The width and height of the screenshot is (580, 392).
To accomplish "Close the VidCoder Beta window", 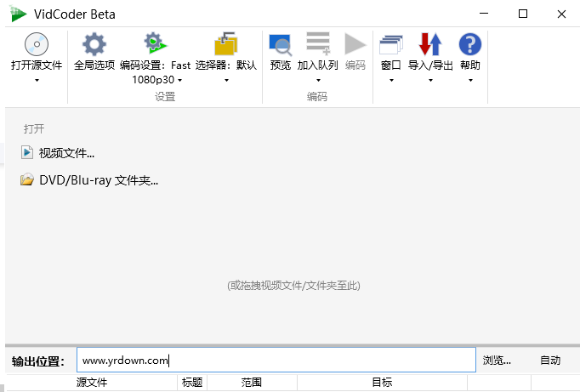I will pyautogui.click(x=561, y=14).
